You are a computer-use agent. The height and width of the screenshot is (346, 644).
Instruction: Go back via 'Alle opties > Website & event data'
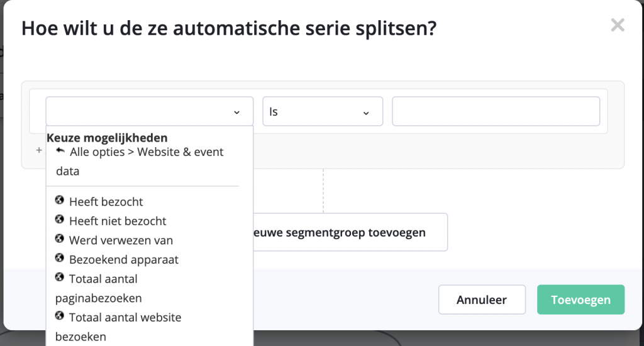click(140, 162)
